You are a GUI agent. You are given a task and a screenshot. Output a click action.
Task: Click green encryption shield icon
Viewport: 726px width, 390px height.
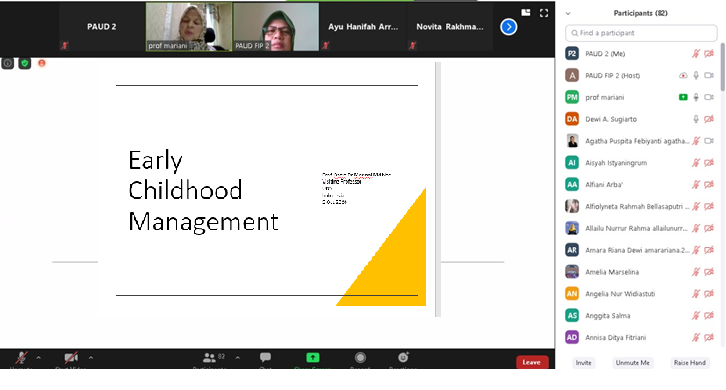[x=25, y=63]
